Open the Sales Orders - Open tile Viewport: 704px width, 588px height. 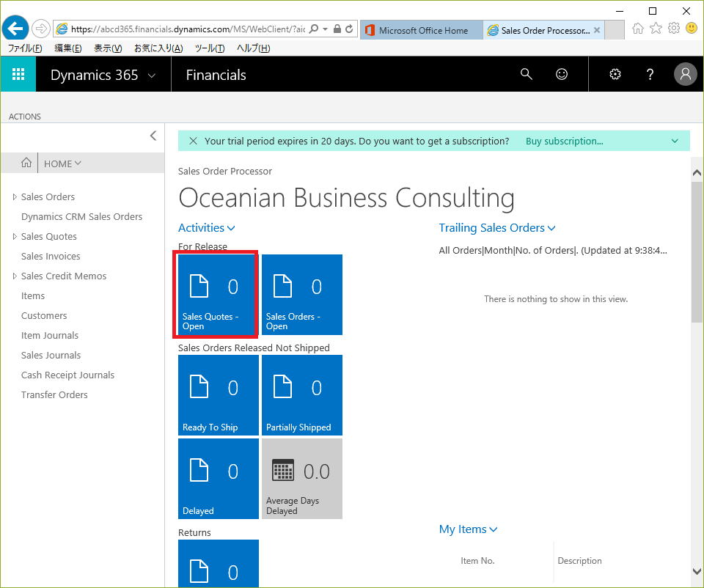[302, 295]
